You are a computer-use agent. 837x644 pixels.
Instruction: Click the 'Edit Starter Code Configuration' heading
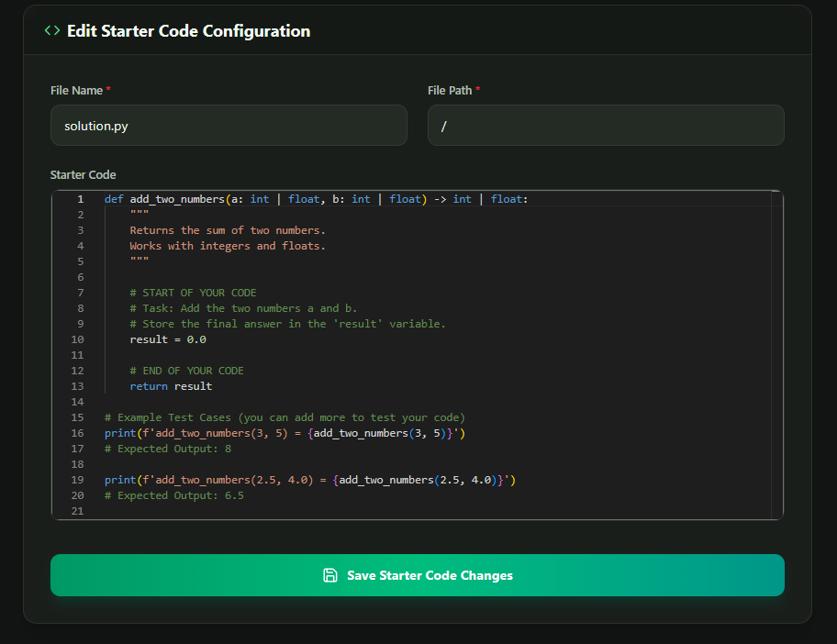(x=188, y=31)
